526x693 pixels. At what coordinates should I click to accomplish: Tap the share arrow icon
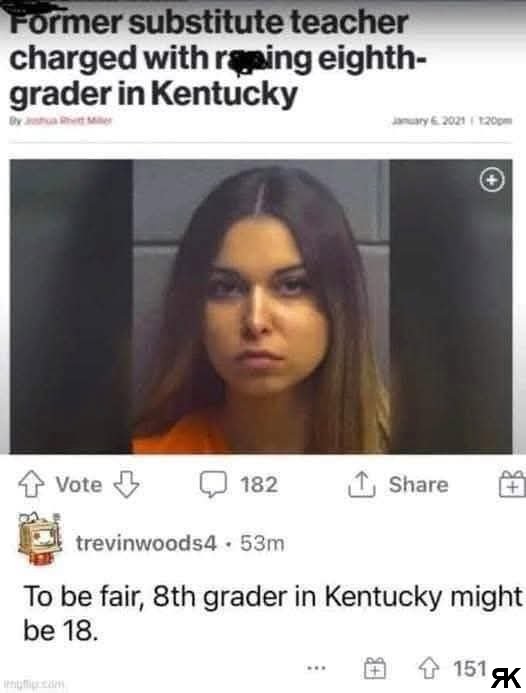click(x=362, y=484)
